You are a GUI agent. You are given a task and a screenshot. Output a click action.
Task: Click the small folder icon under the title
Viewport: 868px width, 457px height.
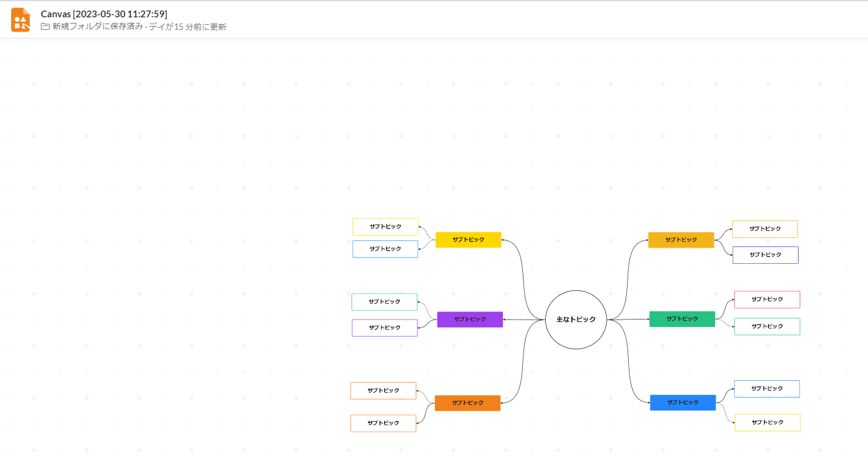point(45,27)
